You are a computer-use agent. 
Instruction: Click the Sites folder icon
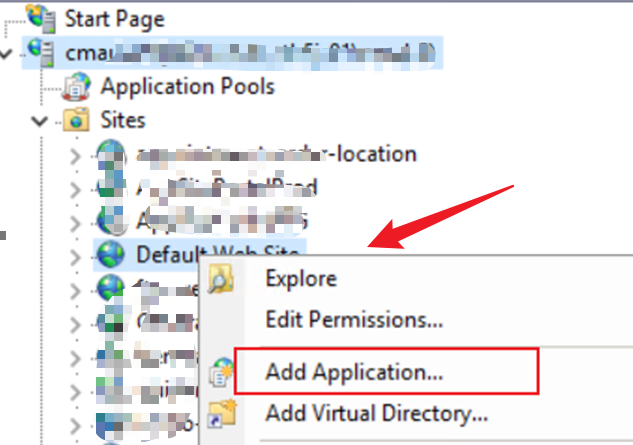pyautogui.click(x=76, y=121)
